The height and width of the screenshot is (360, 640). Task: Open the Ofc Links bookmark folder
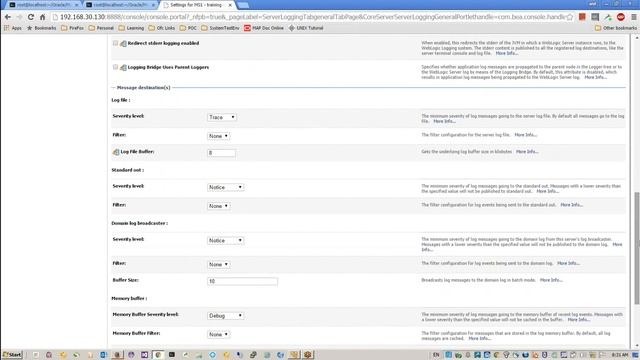(162, 28)
